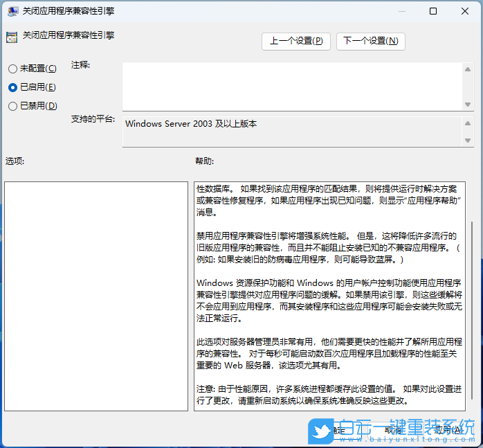The height and width of the screenshot is (448, 483).
Task: Click the Windows Server 2003 及以上版本 text
Action: (x=191, y=124)
